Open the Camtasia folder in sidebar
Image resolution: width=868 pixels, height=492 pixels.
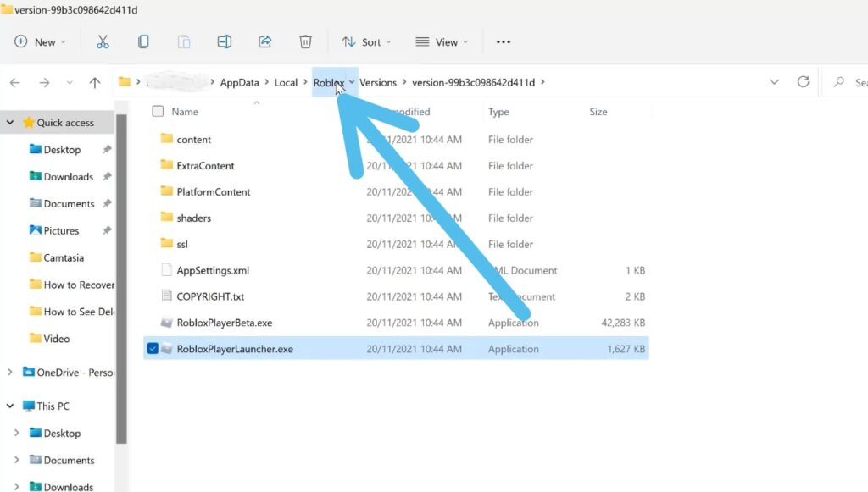(x=64, y=257)
